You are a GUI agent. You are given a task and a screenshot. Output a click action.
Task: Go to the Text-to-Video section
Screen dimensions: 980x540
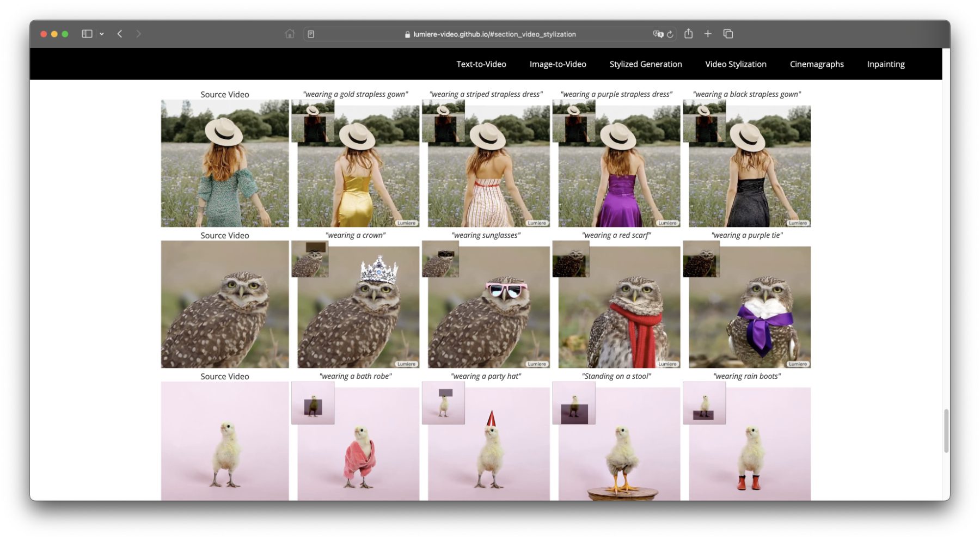click(x=481, y=64)
